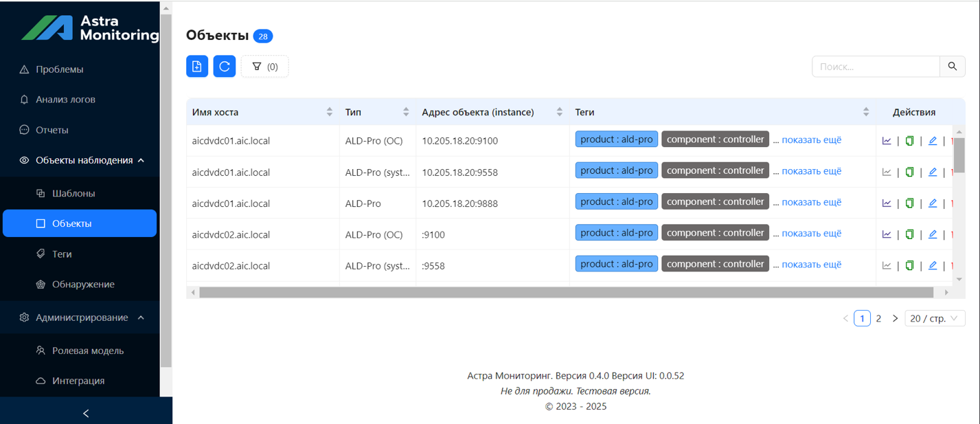Open the filter button showing (0)
980x424 pixels.
(x=265, y=67)
